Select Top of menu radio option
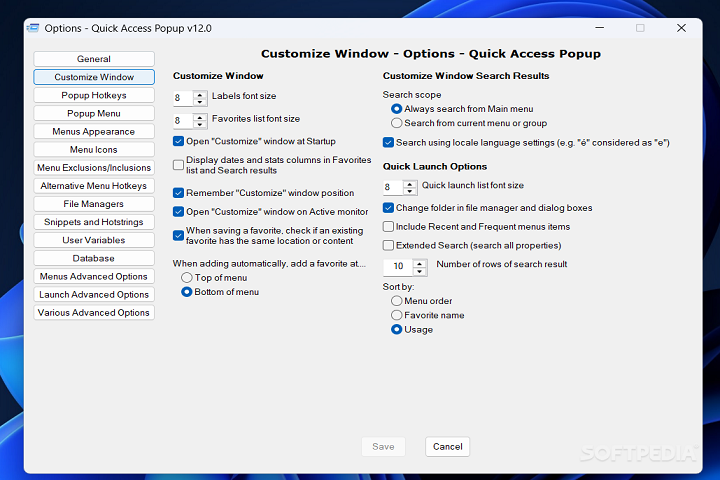The width and height of the screenshot is (720, 480). [x=186, y=277]
